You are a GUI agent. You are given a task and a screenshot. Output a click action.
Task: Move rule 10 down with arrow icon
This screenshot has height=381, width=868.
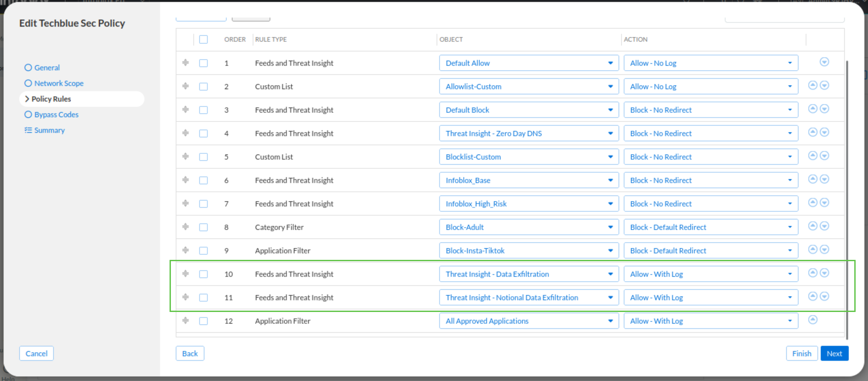824,273
